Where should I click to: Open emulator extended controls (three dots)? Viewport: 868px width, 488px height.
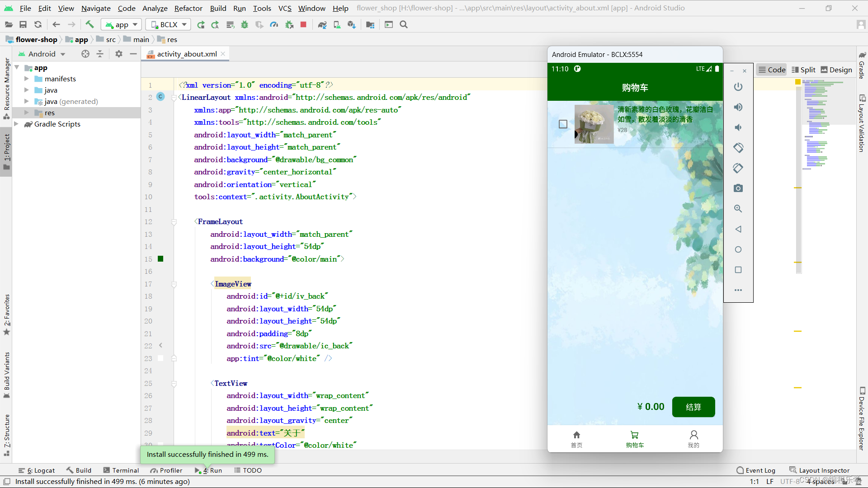tap(738, 290)
